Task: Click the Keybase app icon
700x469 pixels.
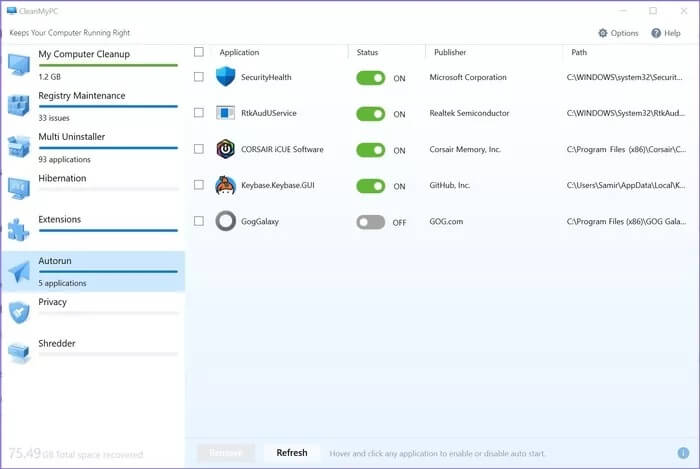Action: 225,185
